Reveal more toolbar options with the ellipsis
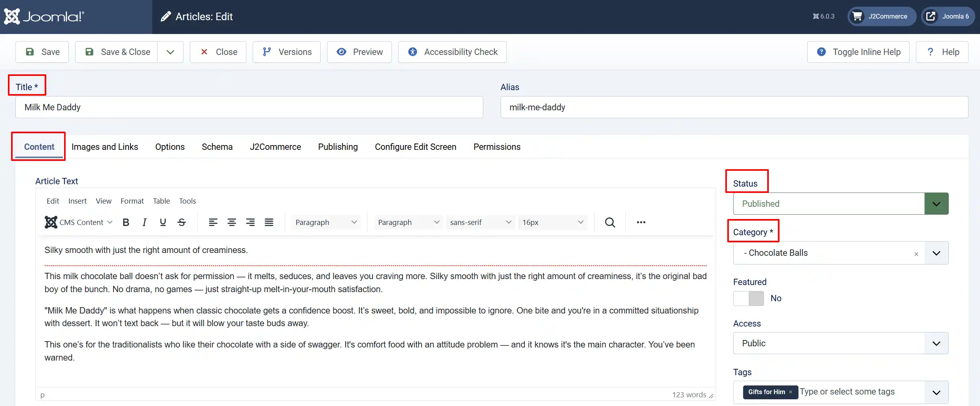Image resolution: width=980 pixels, height=406 pixels. 641,222
